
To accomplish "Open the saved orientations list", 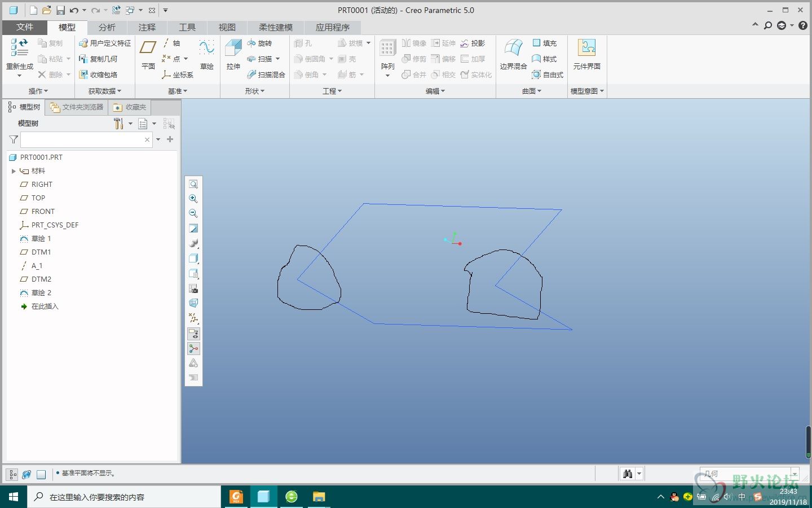I will [x=193, y=273].
